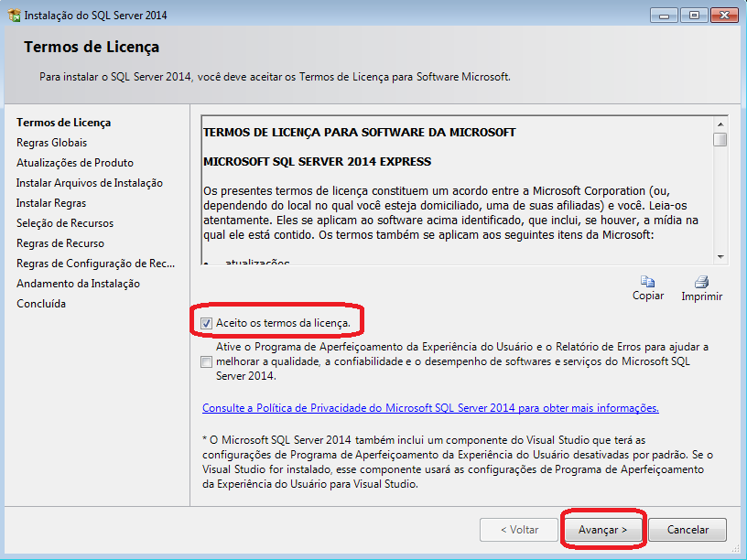Select Instalar Arquivos de Instalação step
Image resolution: width=747 pixels, height=560 pixels.
pyautogui.click(x=90, y=183)
